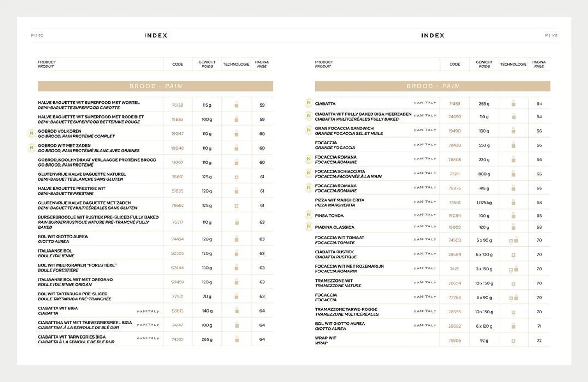
Task: Click the N badge beside Gobrod Volkoren
Action: 31,133
